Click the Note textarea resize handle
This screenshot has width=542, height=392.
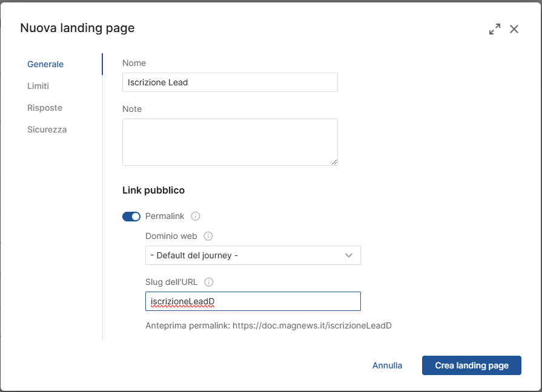coord(334,162)
